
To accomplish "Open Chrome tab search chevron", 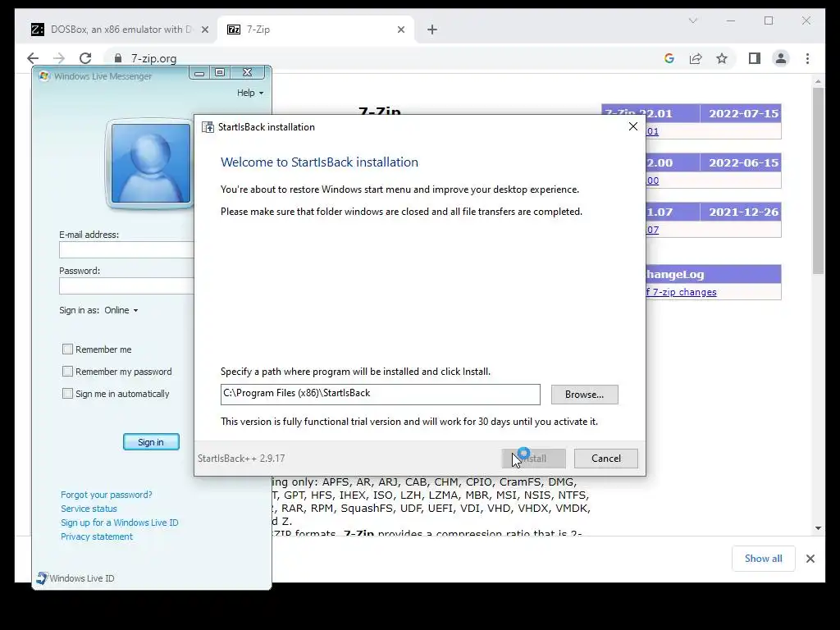I will pos(692,21).
